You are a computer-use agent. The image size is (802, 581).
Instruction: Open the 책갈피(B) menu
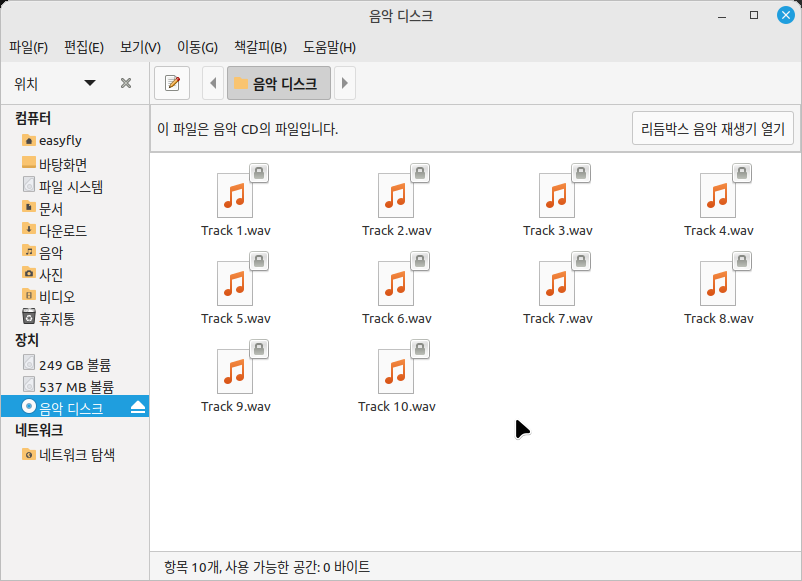pos(260,48)
